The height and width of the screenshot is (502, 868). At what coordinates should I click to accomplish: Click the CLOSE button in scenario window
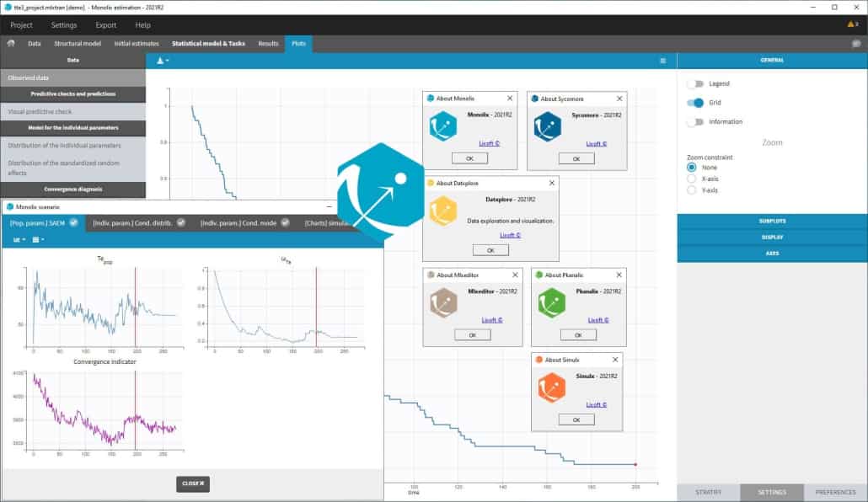[193, 483]
